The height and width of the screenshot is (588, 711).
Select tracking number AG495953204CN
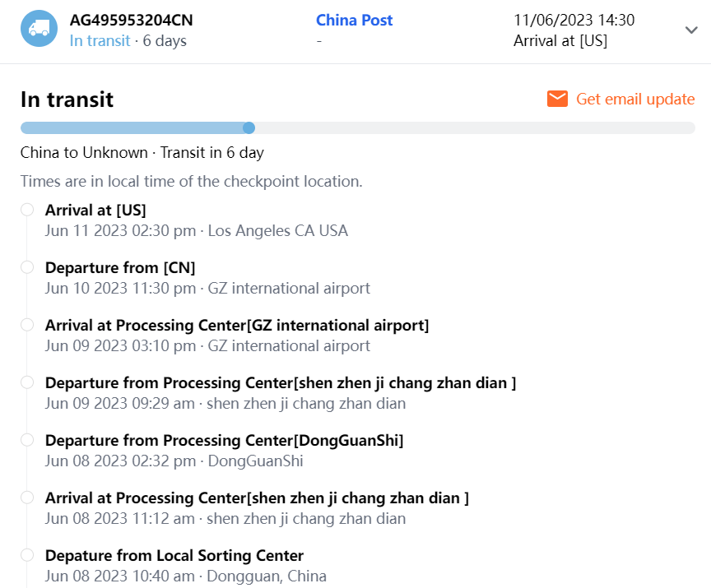coord(132,21)
